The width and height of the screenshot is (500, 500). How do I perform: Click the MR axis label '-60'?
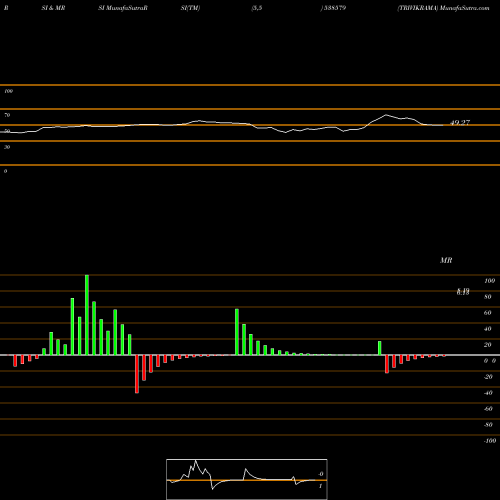[488, 409]
